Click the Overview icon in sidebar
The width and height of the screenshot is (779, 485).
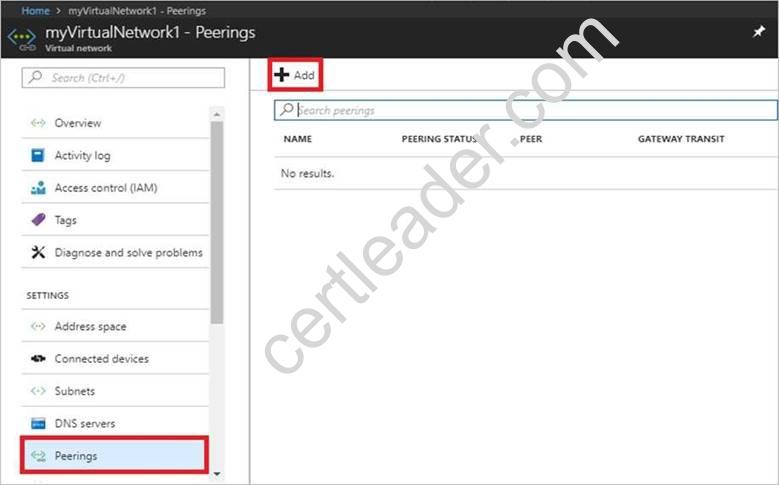coord(38,123)
